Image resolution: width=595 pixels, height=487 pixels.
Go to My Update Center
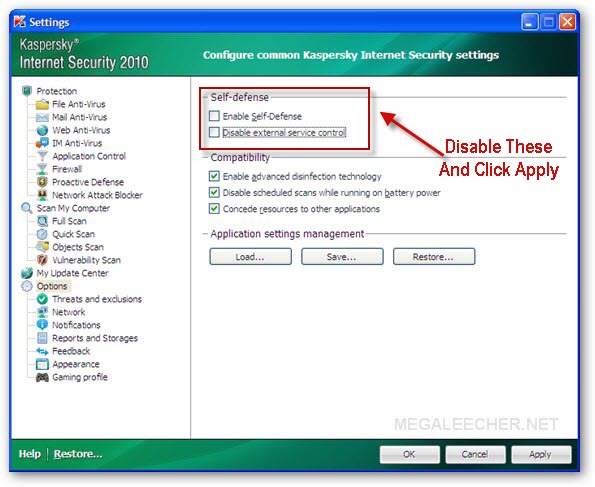(72, 273)
